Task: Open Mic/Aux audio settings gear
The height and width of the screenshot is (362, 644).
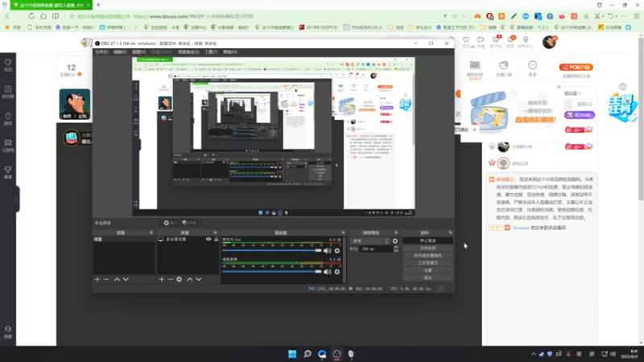Action: pos(336,250)
